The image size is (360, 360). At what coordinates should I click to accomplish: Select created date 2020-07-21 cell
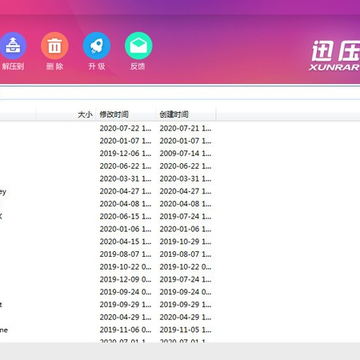coord(185,128)
